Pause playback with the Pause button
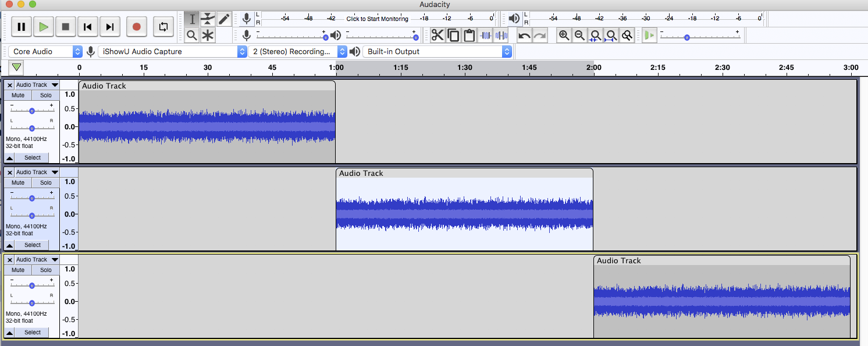This screenshot has height=346, width=868. pos(22,27)
